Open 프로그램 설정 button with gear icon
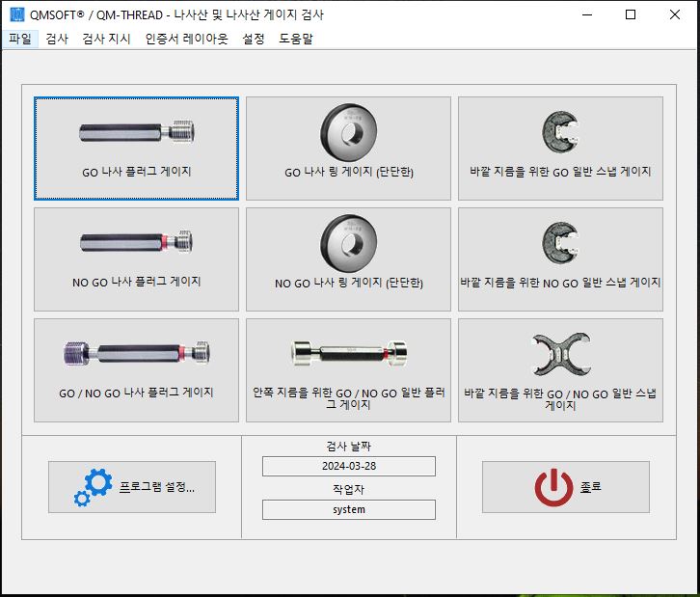Screen dimensions: 700x597 click(x=132, y=487)
